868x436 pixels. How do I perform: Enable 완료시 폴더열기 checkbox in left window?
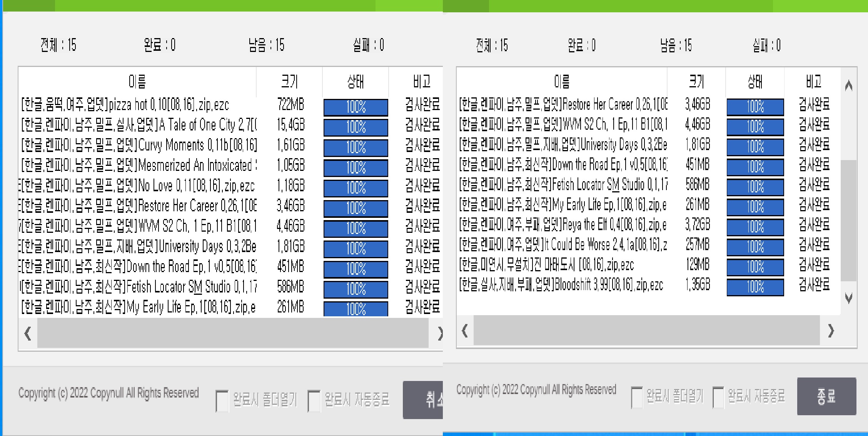222,401
